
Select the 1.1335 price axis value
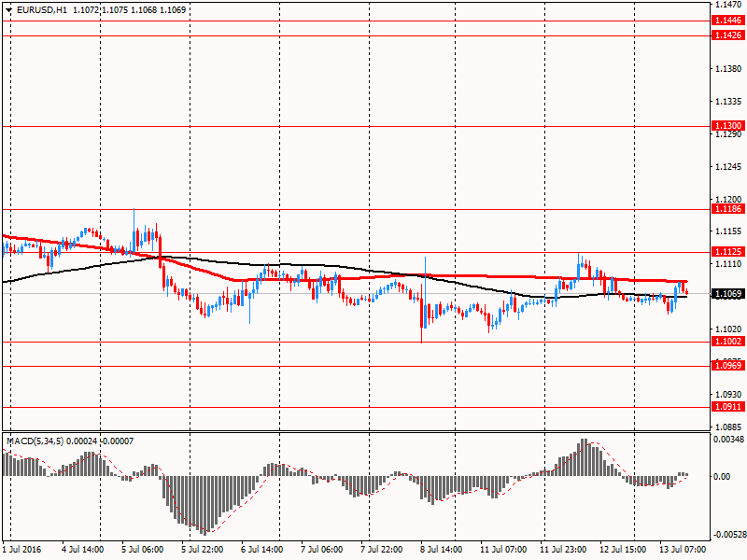(x=729, y=102)
